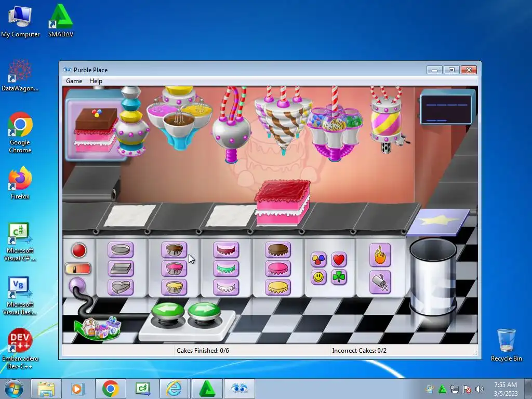Add colored candy balls decoration
532x399 pixels.
point(318,260)
